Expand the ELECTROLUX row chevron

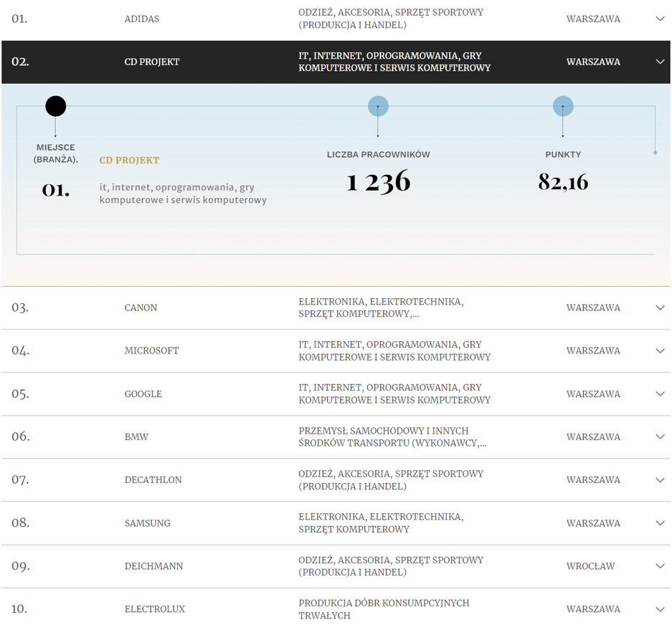tap(660, 609)
